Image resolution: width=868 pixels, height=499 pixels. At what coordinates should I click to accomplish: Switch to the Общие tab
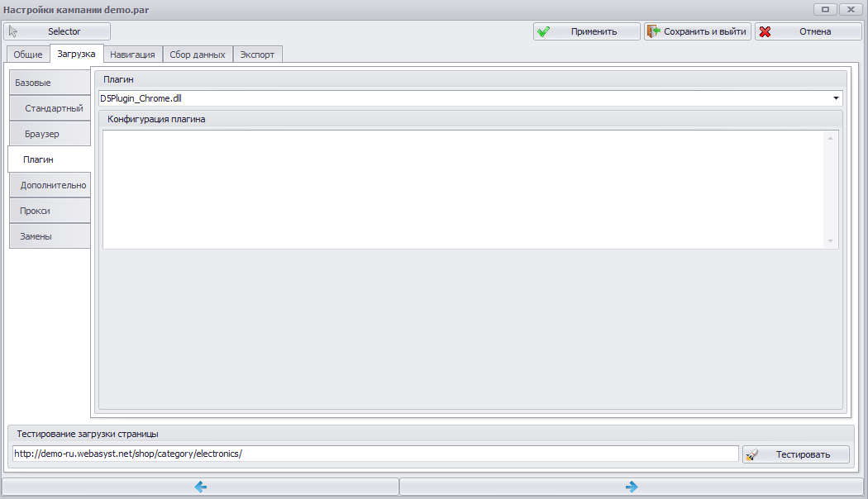click(28, 55)
